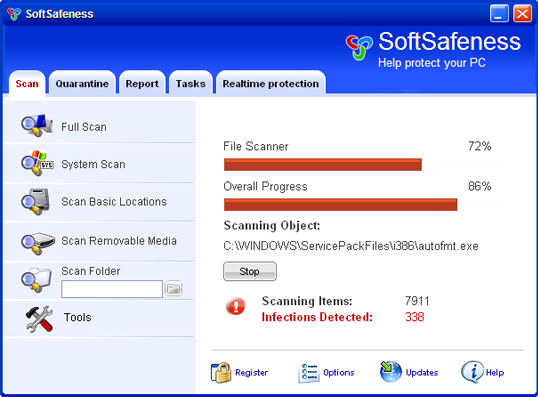The height and width of the screenshot is (397, 538).
Task: Switch to the Quarantine tab
Action: [82, 83]
